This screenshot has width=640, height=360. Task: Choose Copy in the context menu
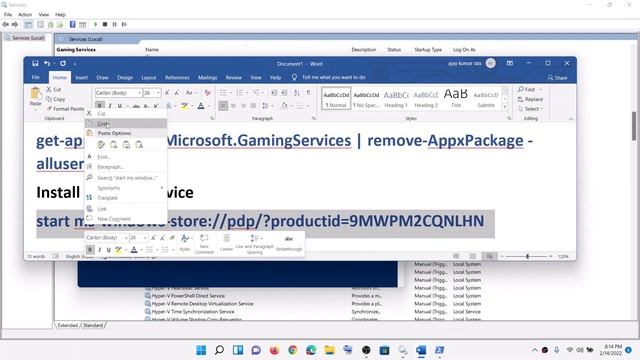click(126, 123)
